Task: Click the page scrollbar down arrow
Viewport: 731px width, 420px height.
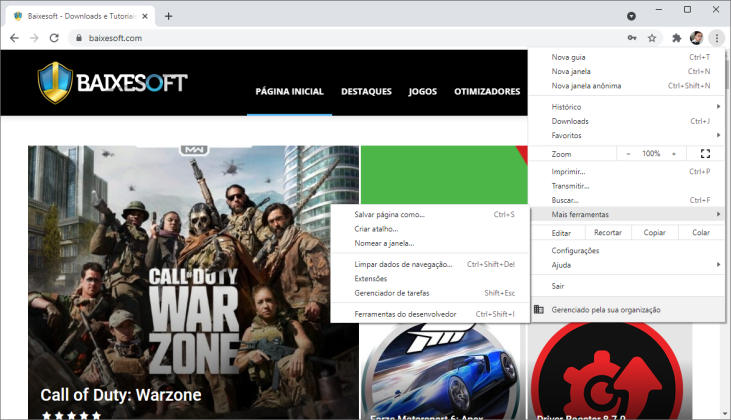Action: coord(725,413)
